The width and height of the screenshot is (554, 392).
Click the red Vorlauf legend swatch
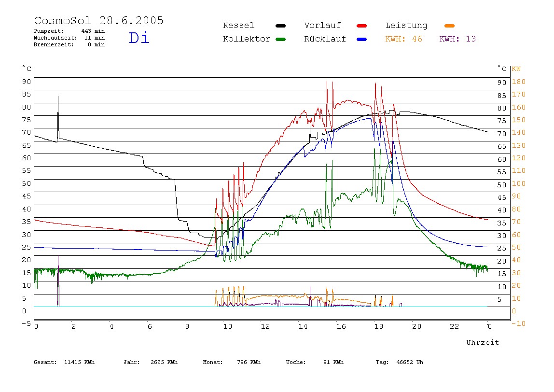pos(362,26)
